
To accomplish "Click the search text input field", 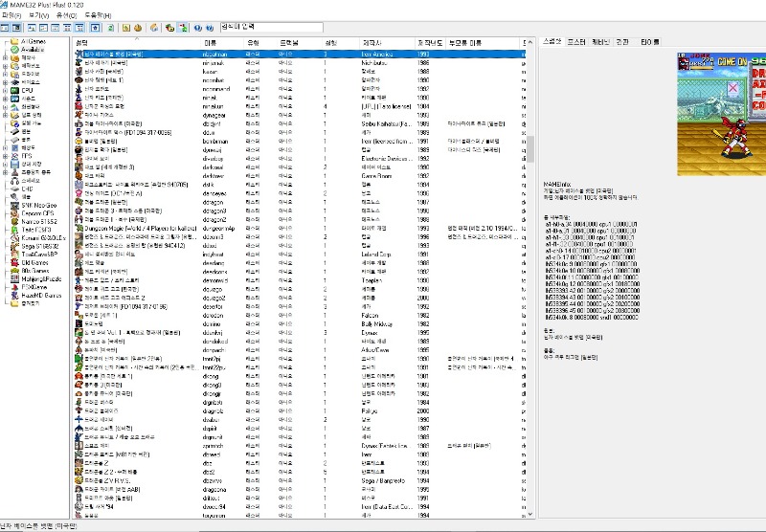I will pyautogui.click(x=272, y=28).
